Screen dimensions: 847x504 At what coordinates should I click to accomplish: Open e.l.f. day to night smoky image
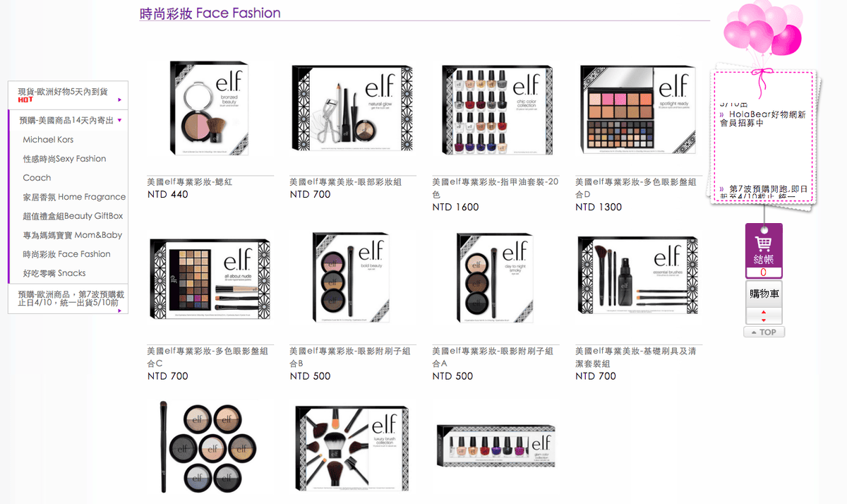495,277
